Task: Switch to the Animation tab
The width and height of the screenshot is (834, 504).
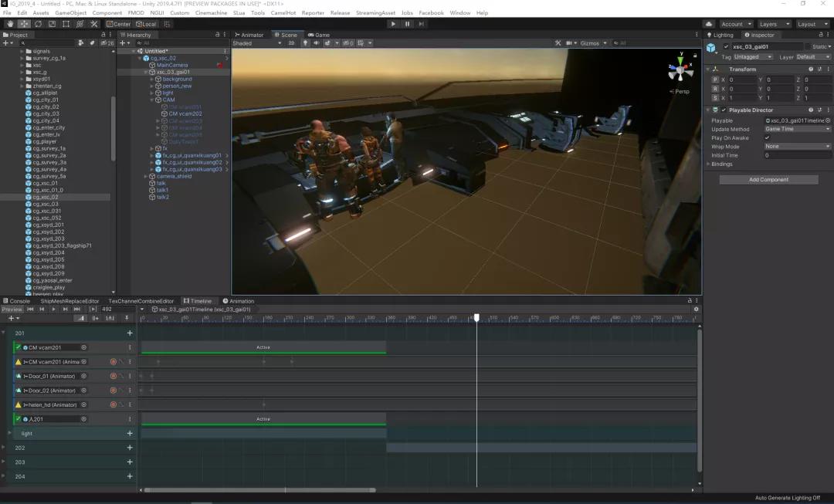Action: pyautogui.click(x=239, y=301)
